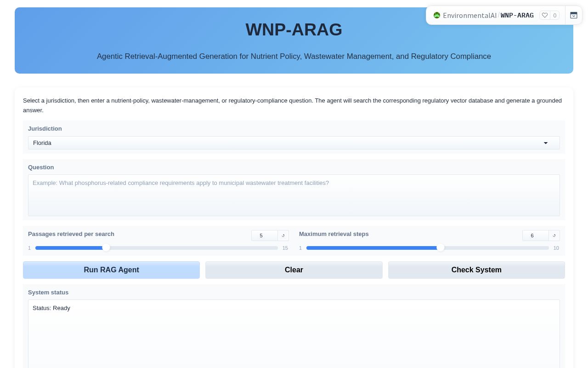The image size is (588, 368).
Task: Click the Jurisdiction label
Action: coord(45,128)
